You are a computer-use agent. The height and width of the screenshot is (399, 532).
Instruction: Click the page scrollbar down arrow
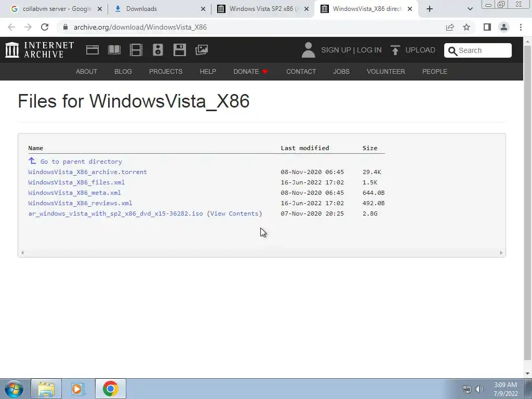[528, 374]
